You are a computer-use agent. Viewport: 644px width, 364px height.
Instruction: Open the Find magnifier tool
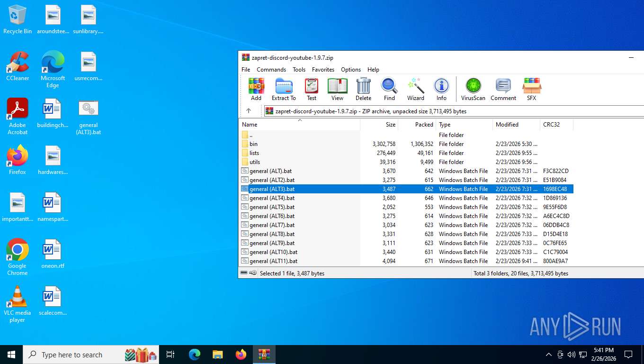(x=389, y=89)
